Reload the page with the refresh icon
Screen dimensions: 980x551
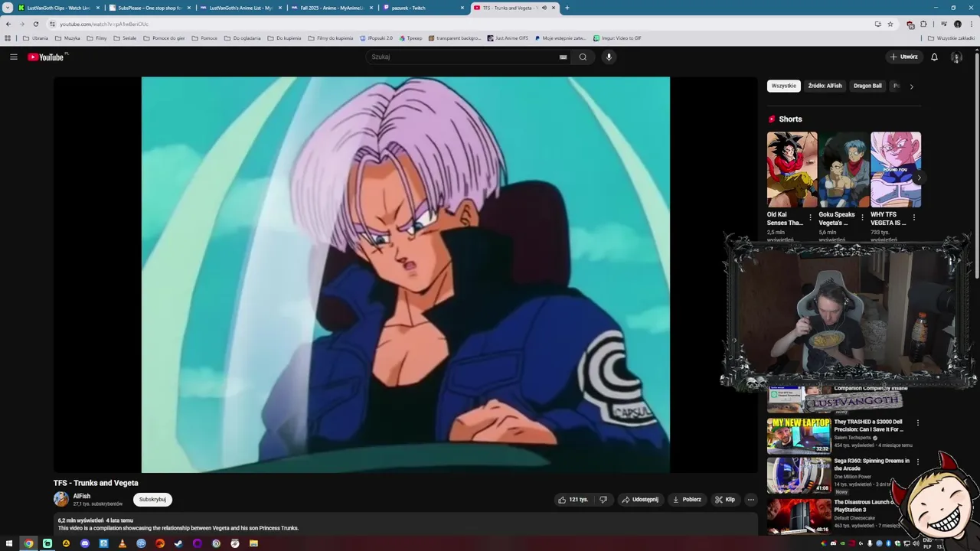click(35, 24)
